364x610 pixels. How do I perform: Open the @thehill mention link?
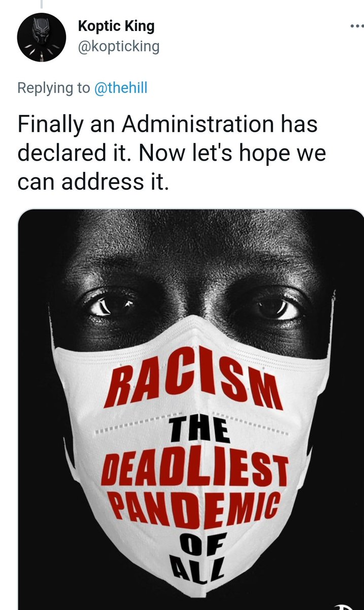(x=120, y=88)
